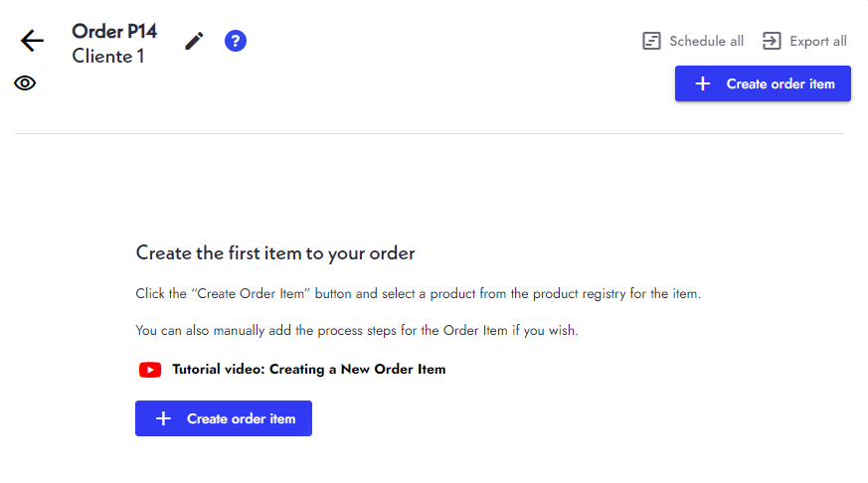Click the back arrow icon
The image size is (868, 483).
point(33,41)
